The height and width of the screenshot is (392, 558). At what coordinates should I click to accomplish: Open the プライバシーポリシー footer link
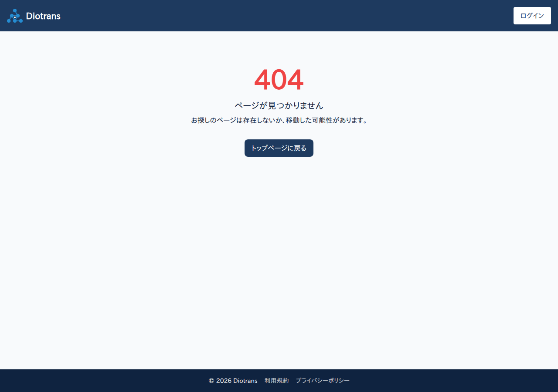click(323, 381)
